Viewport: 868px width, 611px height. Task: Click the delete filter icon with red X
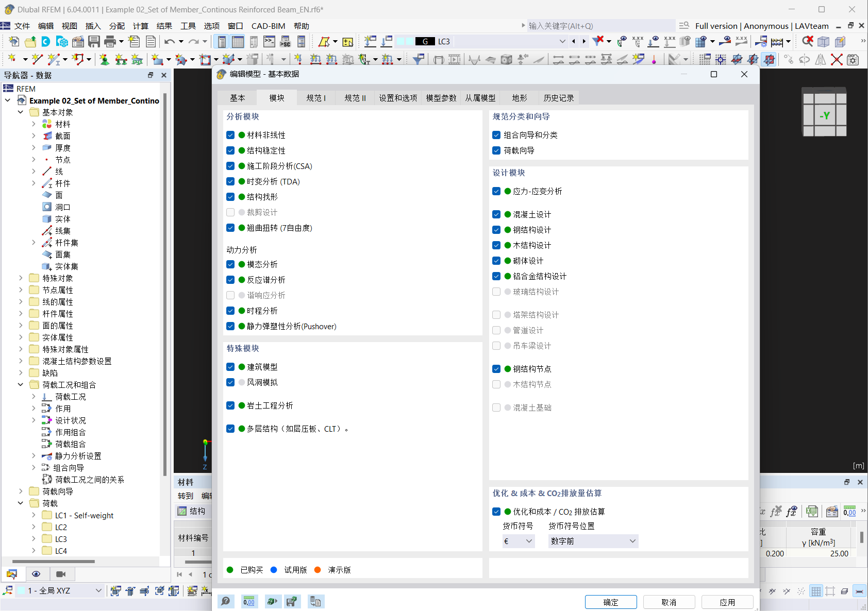click(x=598, y=41)
